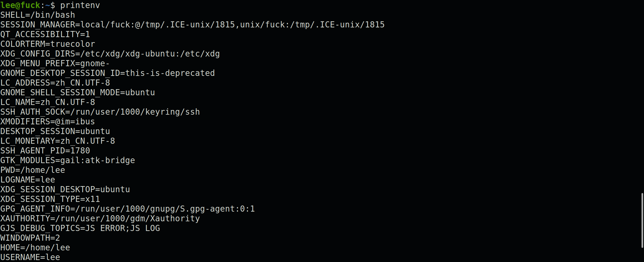Click the SESSION_MANAGER output line

[192, 25]
